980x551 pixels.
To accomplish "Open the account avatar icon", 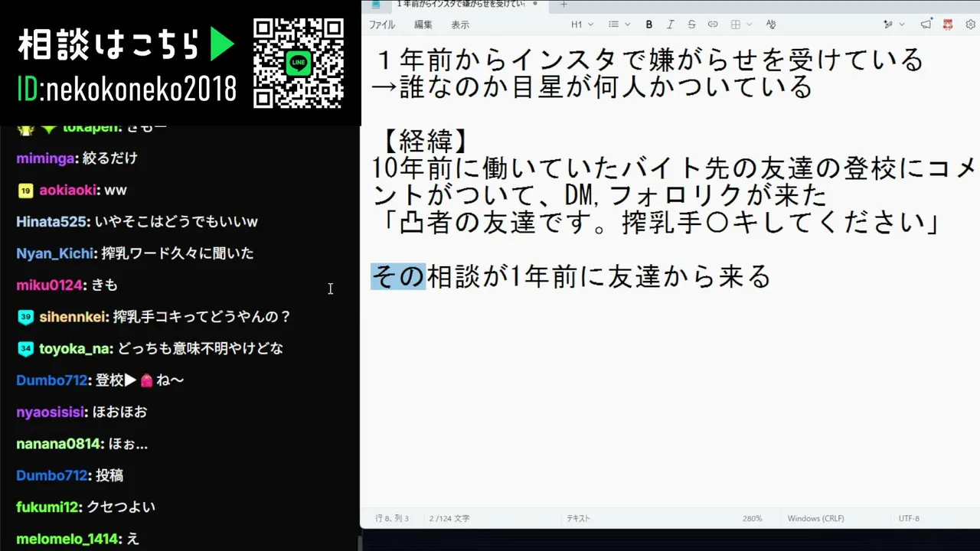I will [949, 24].
